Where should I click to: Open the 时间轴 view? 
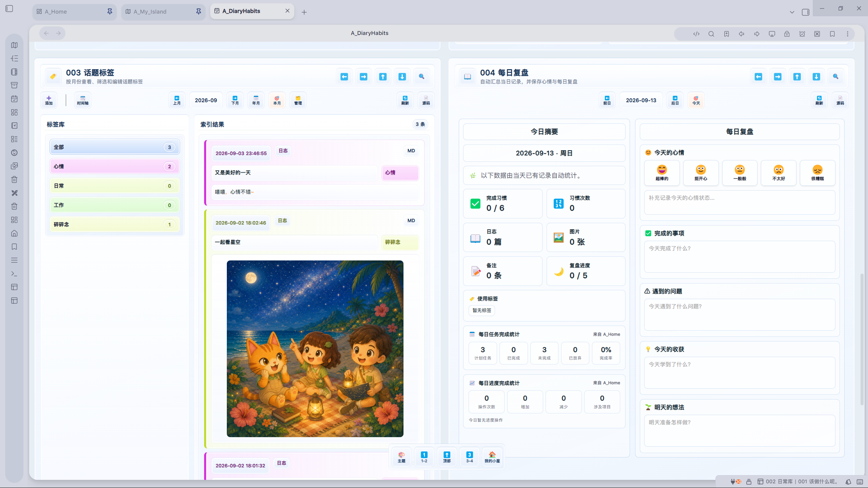[x=83, y=100]
